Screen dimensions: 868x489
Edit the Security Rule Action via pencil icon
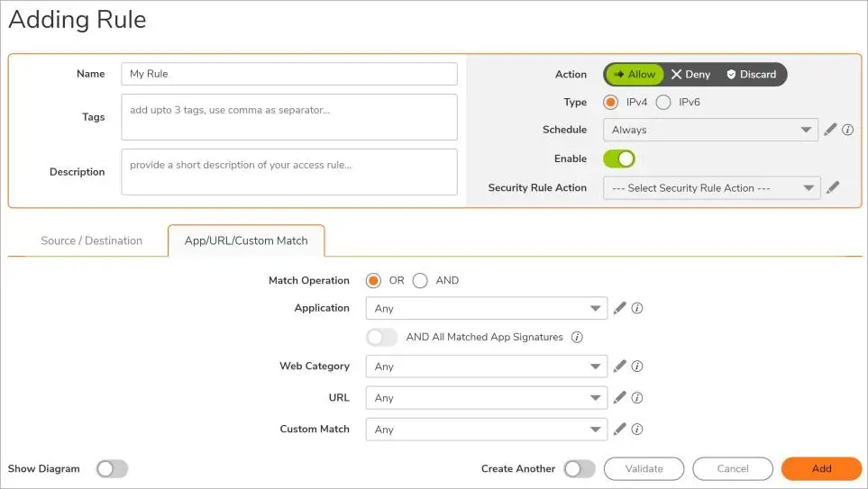tap(833, 187)
